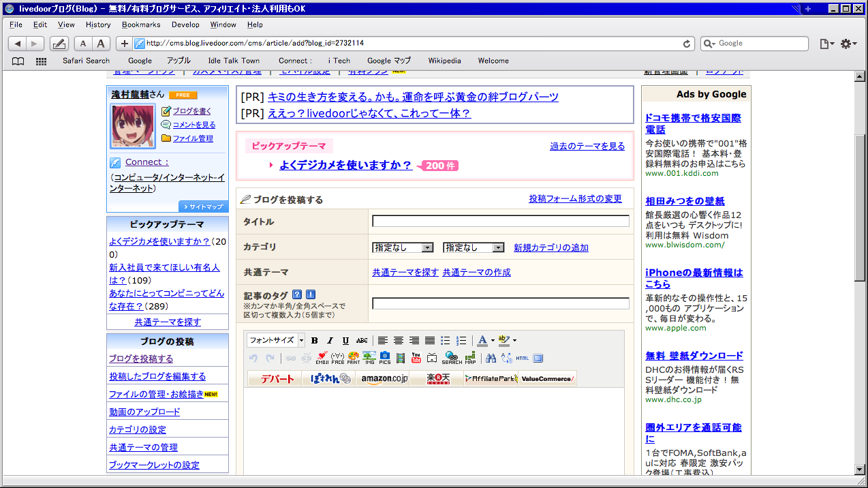Open the find binoculars tool
Screen dimensions: 868x488
pos(491,358)
